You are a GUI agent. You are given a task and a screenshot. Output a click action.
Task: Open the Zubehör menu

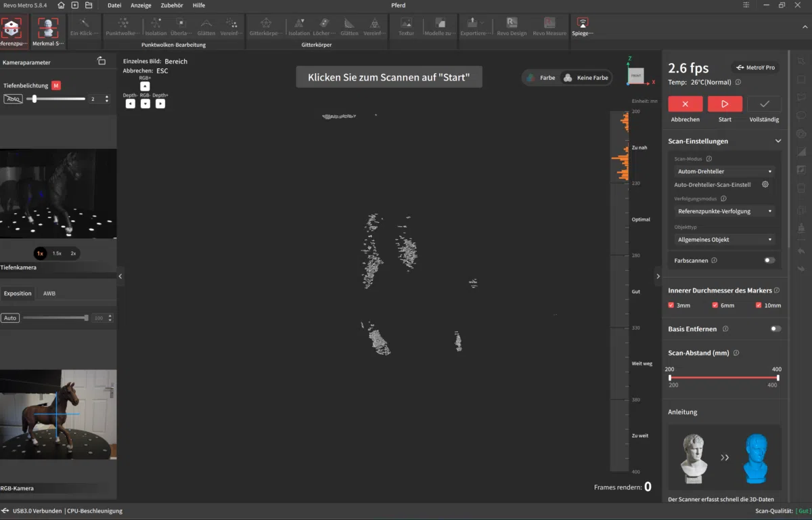172,5
